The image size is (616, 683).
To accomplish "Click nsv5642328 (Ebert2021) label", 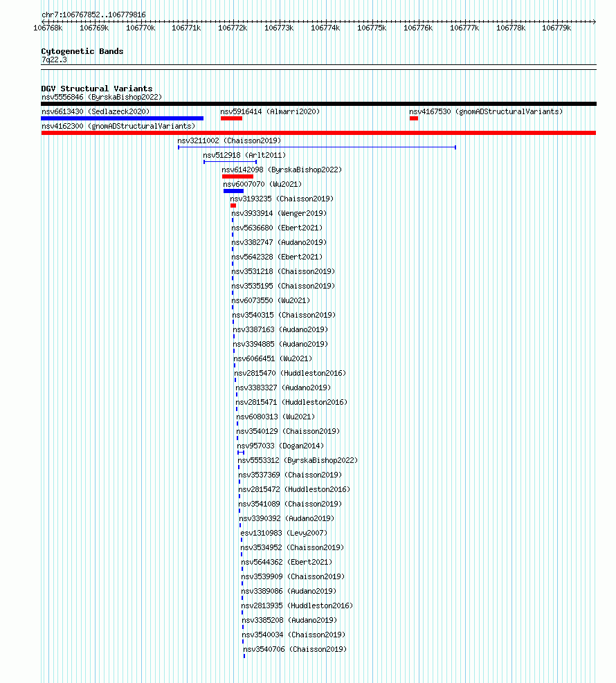I will click(277, 257).
